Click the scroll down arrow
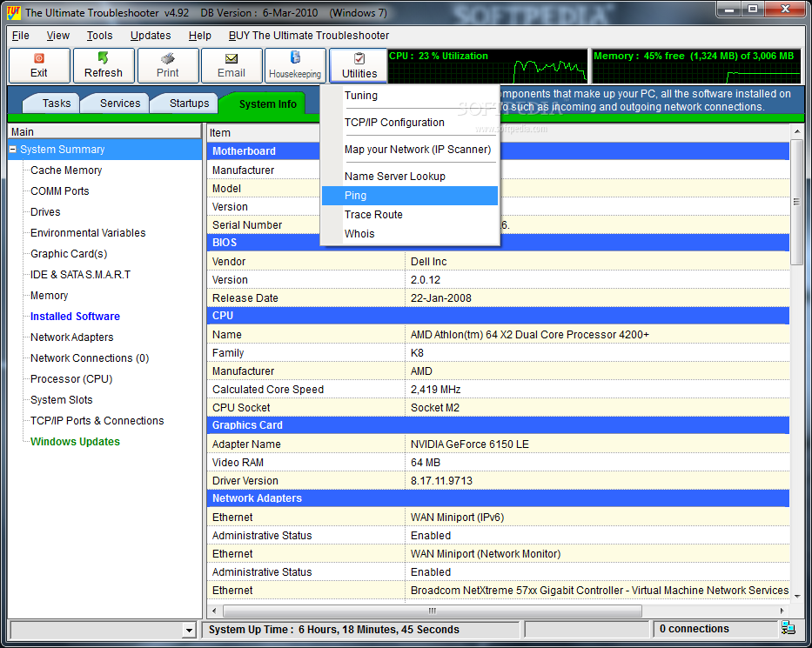Viewport: 812px width, 648px height. [x=796, y=596]
